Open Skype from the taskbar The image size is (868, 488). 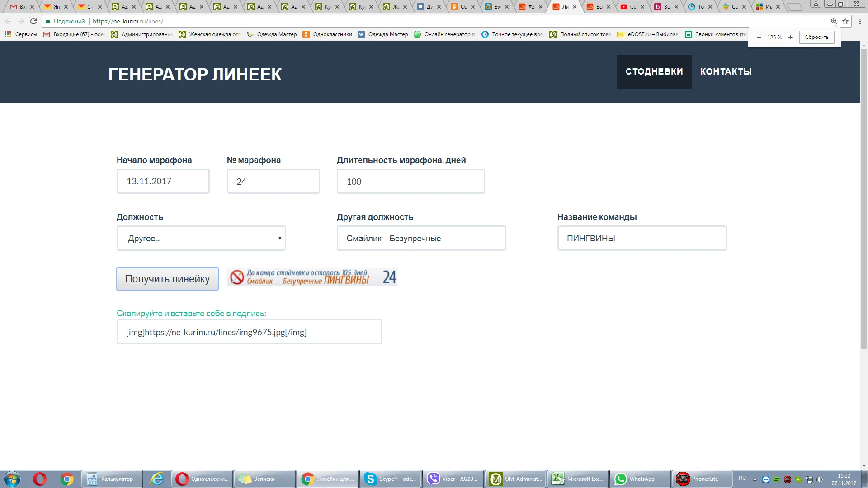point(390,479)
